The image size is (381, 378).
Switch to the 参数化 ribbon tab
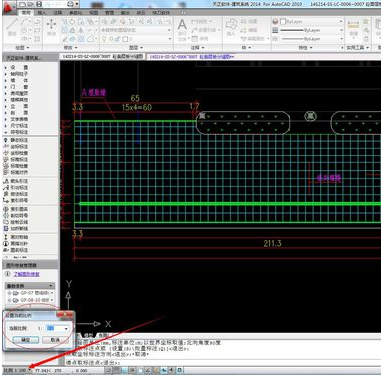coord(75,13)
